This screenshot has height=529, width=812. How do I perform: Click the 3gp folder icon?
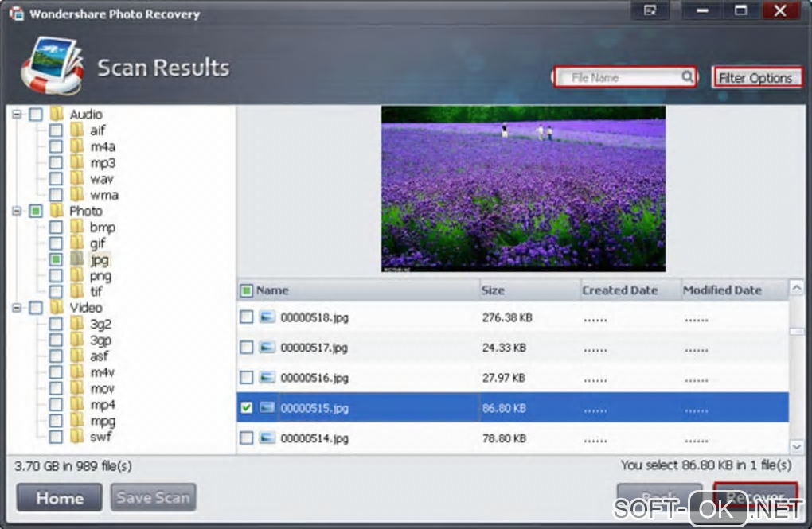76,340
